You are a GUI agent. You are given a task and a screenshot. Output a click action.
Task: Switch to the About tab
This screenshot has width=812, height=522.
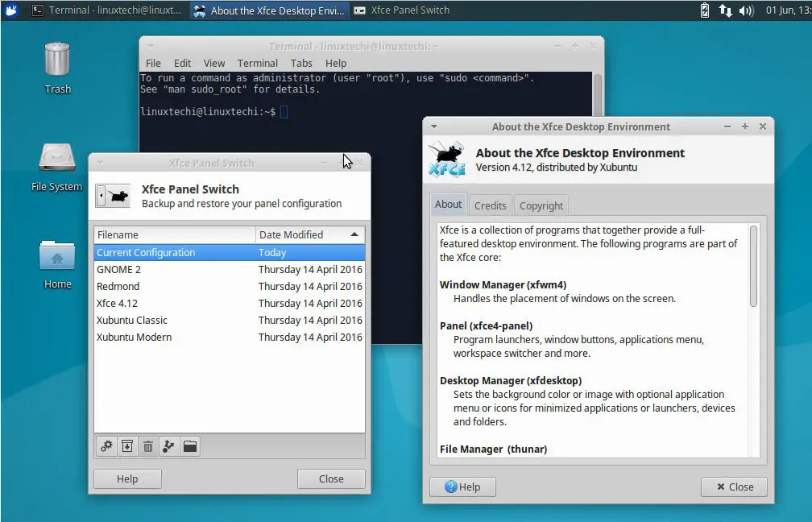click(x=448, y=205)
